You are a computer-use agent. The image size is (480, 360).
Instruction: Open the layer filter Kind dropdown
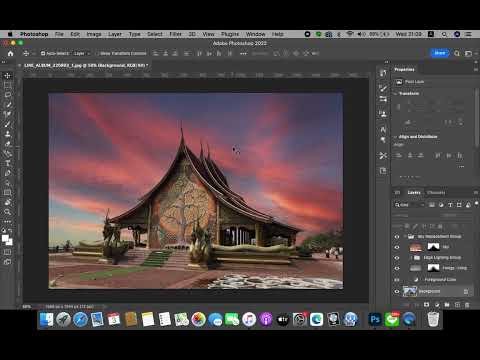[x=409, y=205]
